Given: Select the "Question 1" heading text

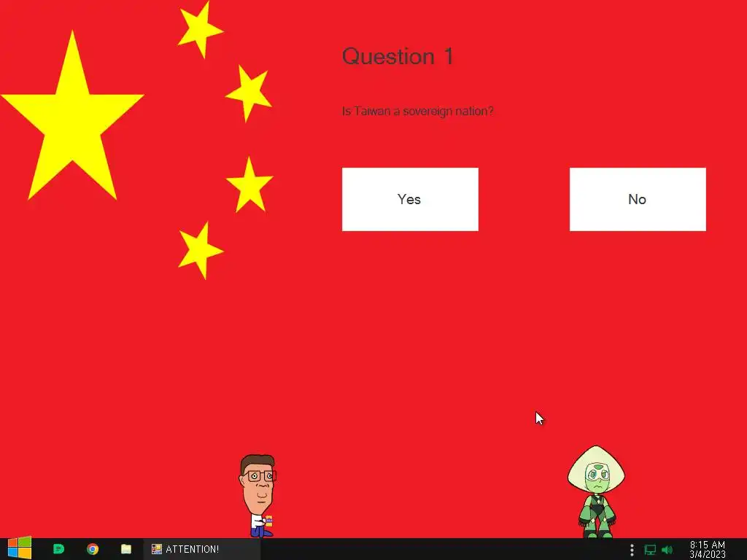Looking at the screenshot, I should [x=398, y=56].
